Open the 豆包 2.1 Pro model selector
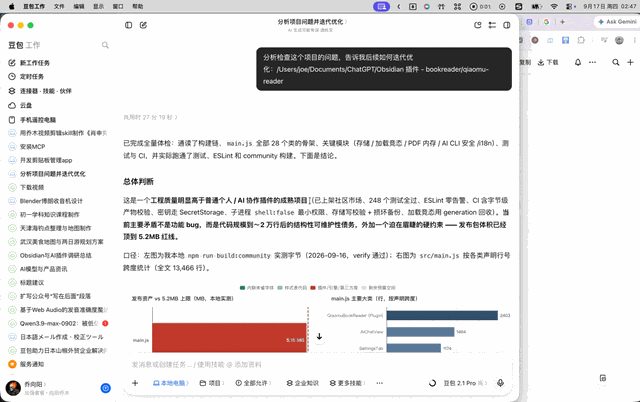640x402 pixels. (x=465, y=383)
